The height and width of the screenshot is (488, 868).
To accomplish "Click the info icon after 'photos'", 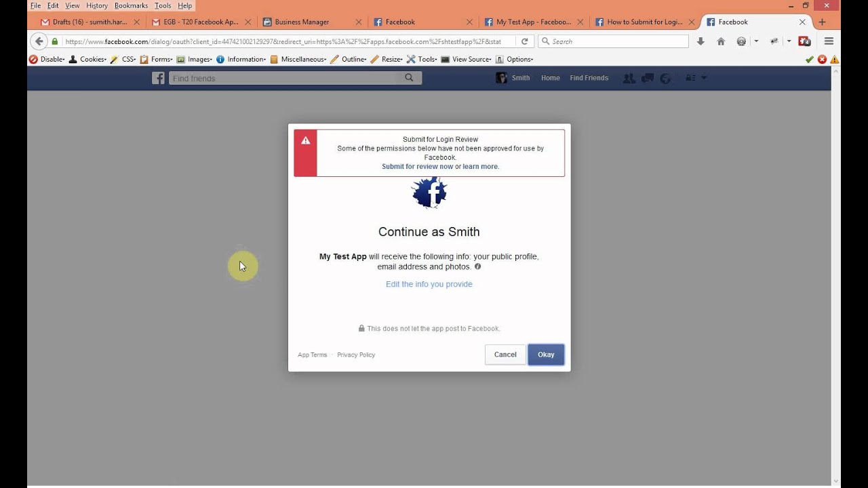I will [x=477, y=267].
